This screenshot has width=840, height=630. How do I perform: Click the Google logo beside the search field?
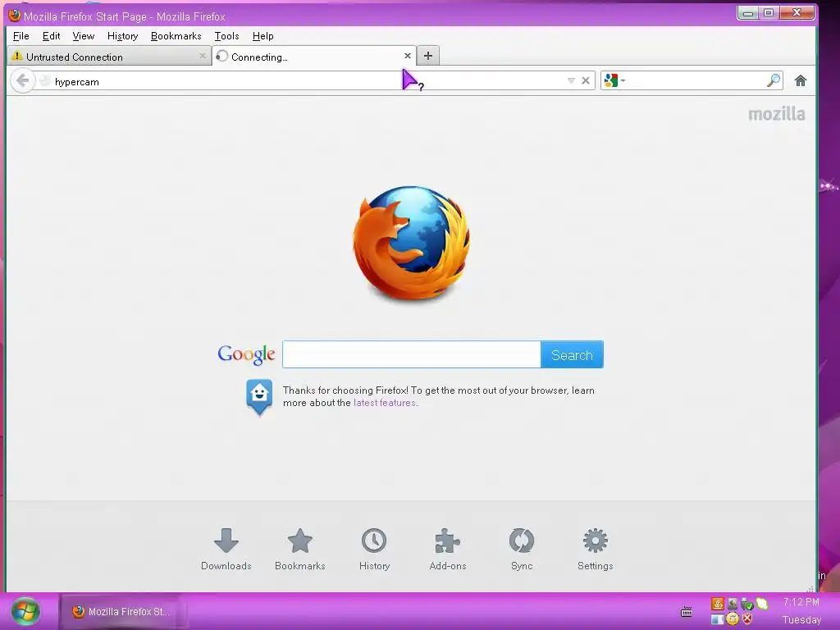246,354
